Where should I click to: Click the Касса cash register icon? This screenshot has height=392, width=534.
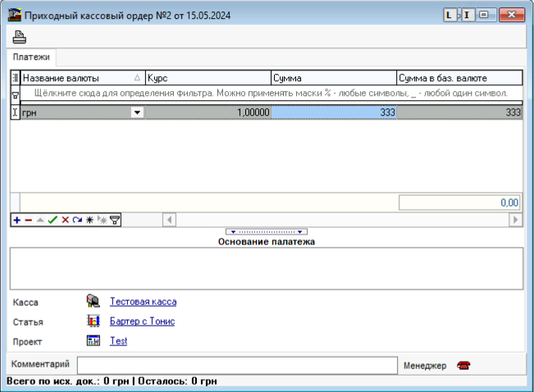(94, 302)
